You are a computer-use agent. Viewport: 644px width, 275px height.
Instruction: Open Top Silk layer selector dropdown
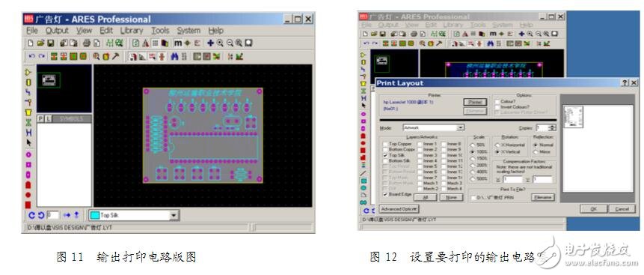pyautogui.click(x=174, y=215)
